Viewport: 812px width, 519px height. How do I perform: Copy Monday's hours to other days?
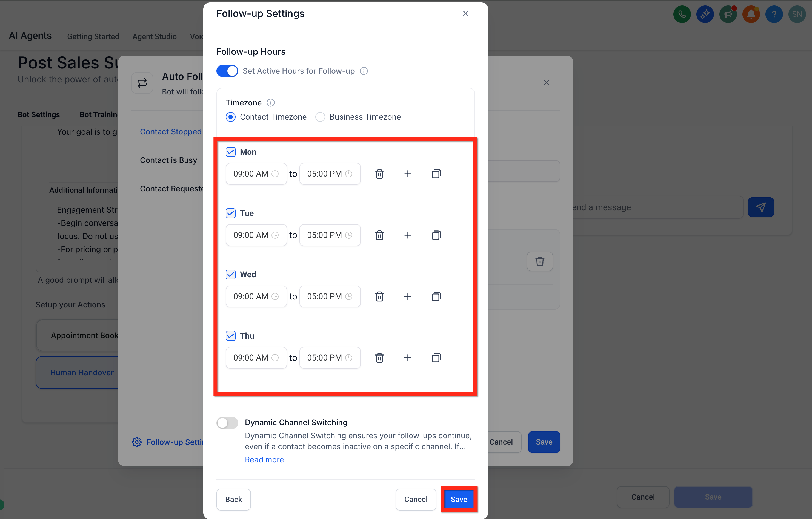[436, 174]
